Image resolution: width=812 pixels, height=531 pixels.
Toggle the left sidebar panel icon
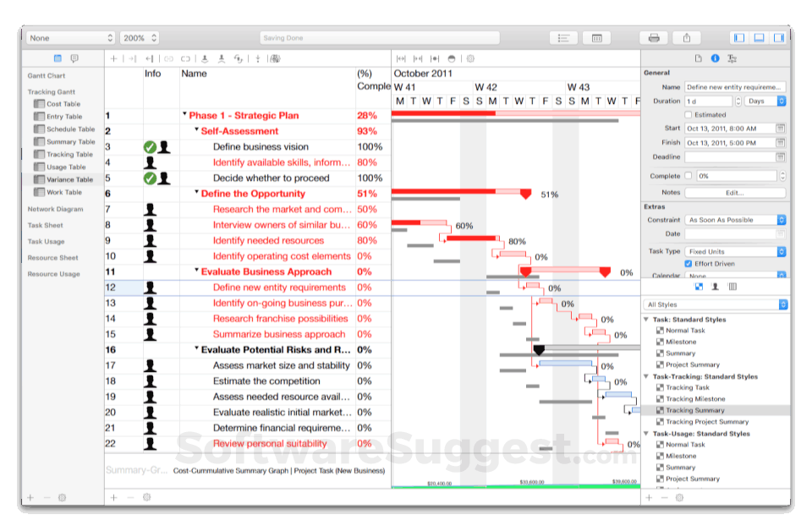click(x=739, y=38)
